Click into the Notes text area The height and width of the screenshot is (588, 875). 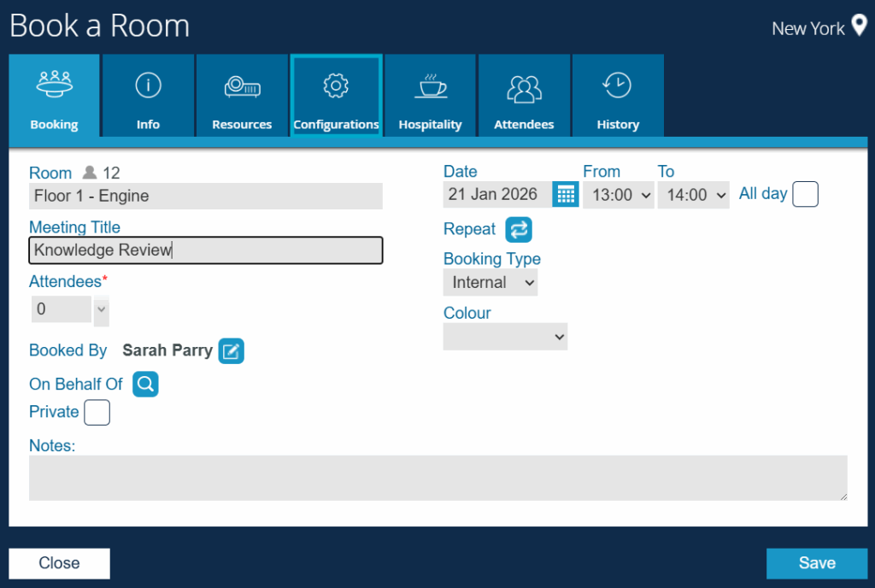437,478
